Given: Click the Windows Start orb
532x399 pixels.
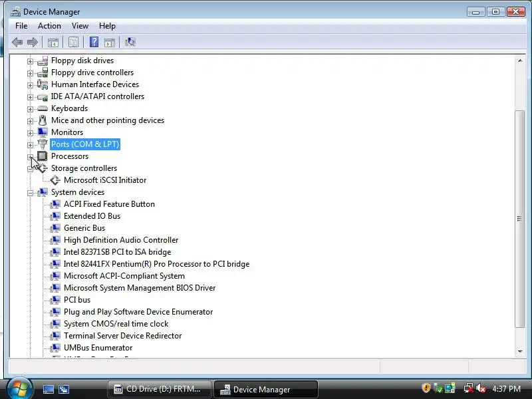Looking at the screenshot, I should pos(19,388).
